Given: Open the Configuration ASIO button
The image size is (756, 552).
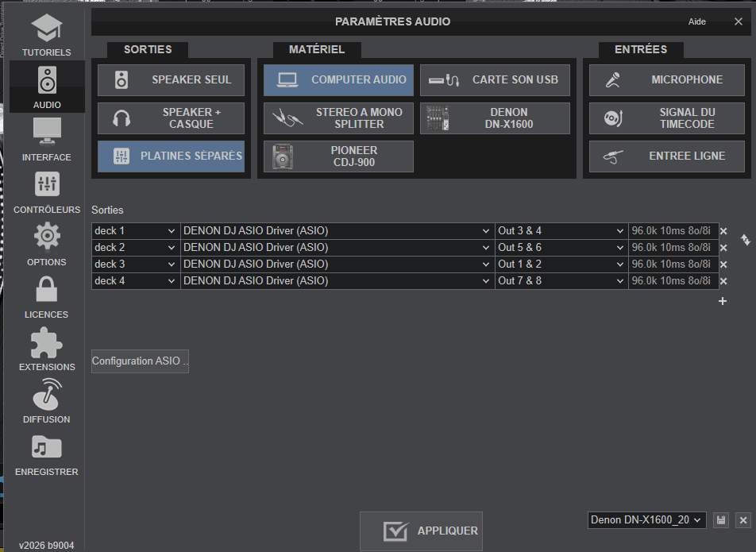Looking at the screenshot, I should [x=140, y=361].
